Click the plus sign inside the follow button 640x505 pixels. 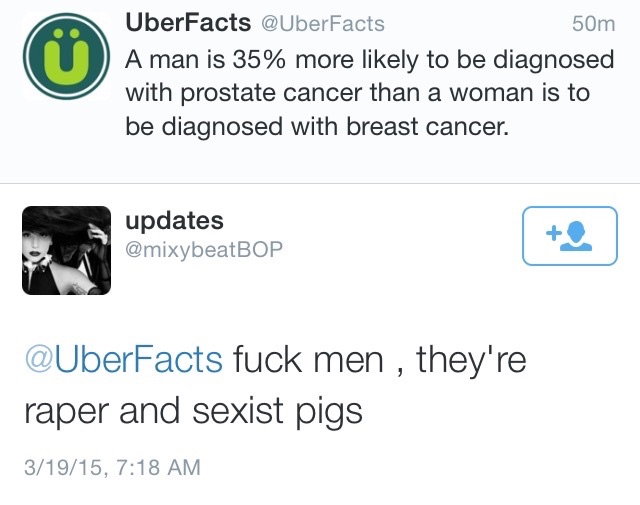pyautogui.click(x=553, y=234)
